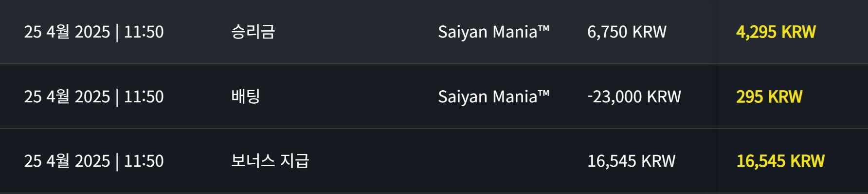This screenshot has height=194, width=868.
Task: Click the 6,750 KRW win amount
Action: click(627, 32)
